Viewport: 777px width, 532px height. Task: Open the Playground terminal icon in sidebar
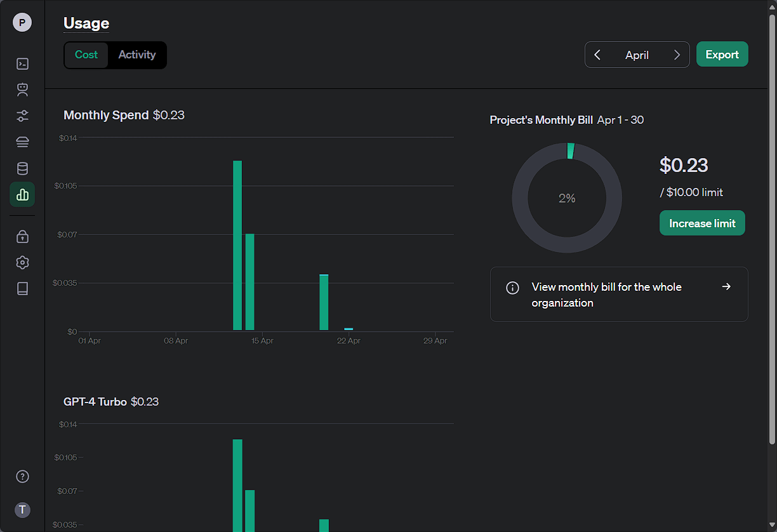(x=22, y=63)
